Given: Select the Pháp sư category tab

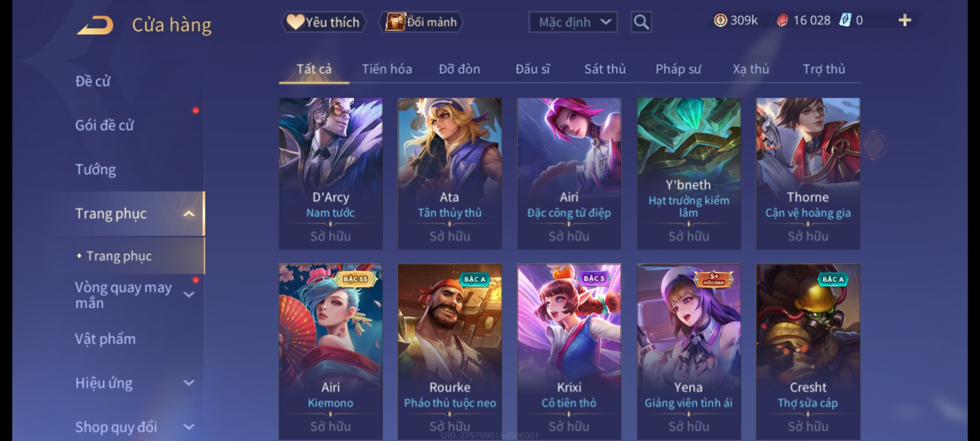Looking at the screenshot, I should click(x=678, y=69).
